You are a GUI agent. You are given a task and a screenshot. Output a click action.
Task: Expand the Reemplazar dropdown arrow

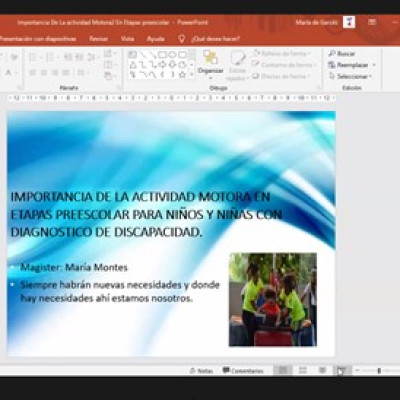pos(374,65)
